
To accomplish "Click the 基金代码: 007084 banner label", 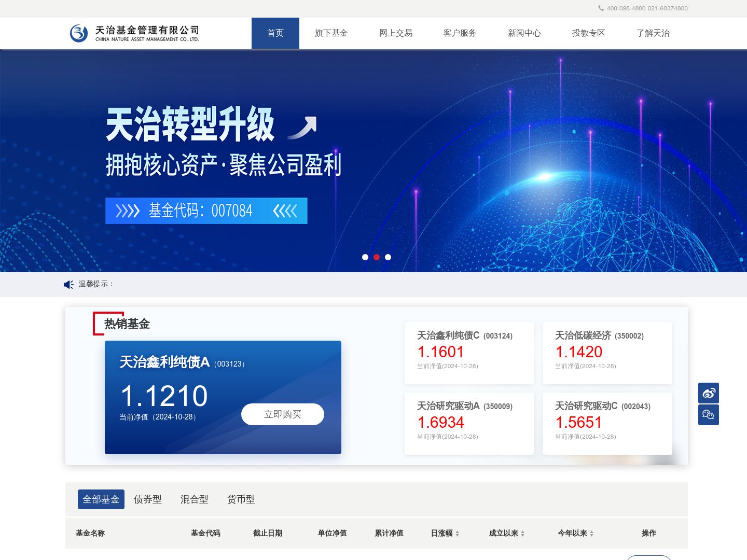I will click(206, 211).
